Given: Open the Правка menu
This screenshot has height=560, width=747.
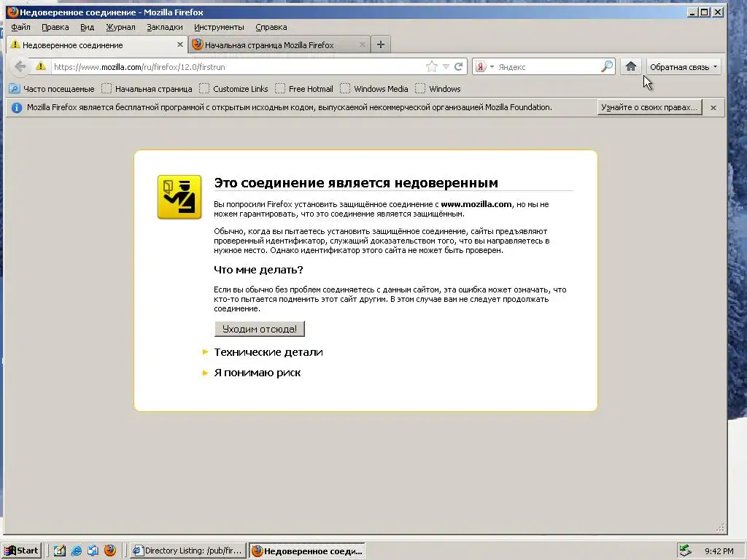Looking at the screenshot, I should pyautogui.click(x=55, y=27).
